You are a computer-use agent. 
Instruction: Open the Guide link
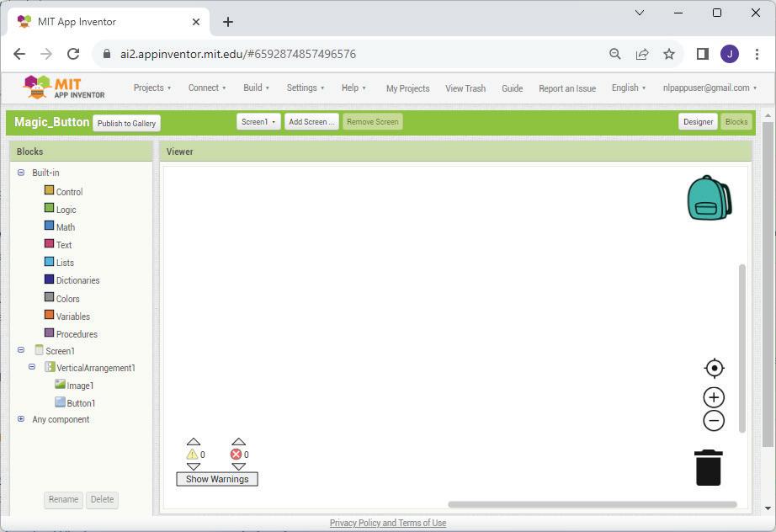click(x=513, y=88)
